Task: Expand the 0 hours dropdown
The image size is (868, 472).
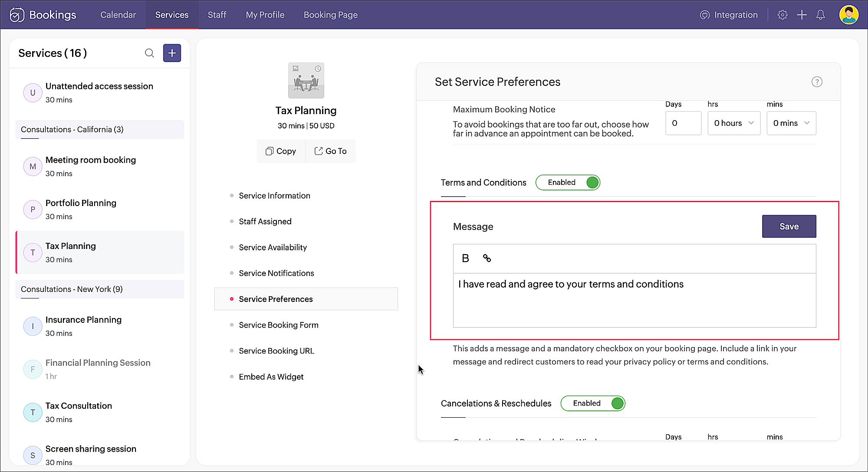Action: click(733, 123)
